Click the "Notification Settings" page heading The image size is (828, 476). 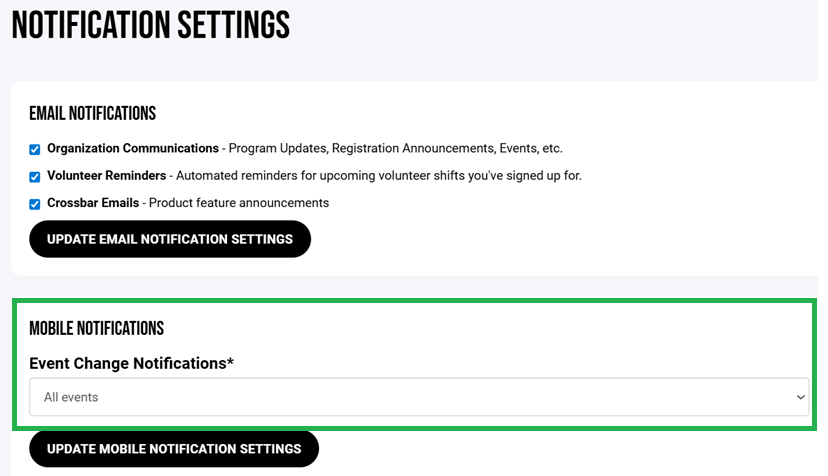pyautogui.click(x=151, y=25)
